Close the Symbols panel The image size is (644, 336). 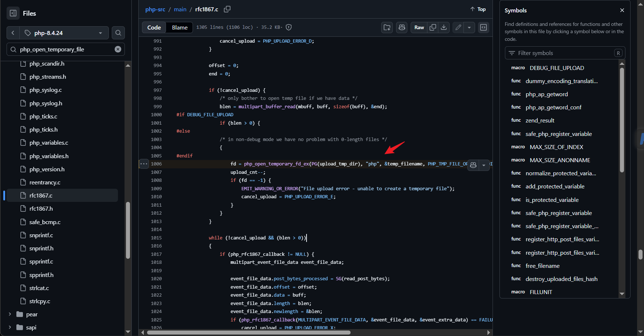pos(622,10)
